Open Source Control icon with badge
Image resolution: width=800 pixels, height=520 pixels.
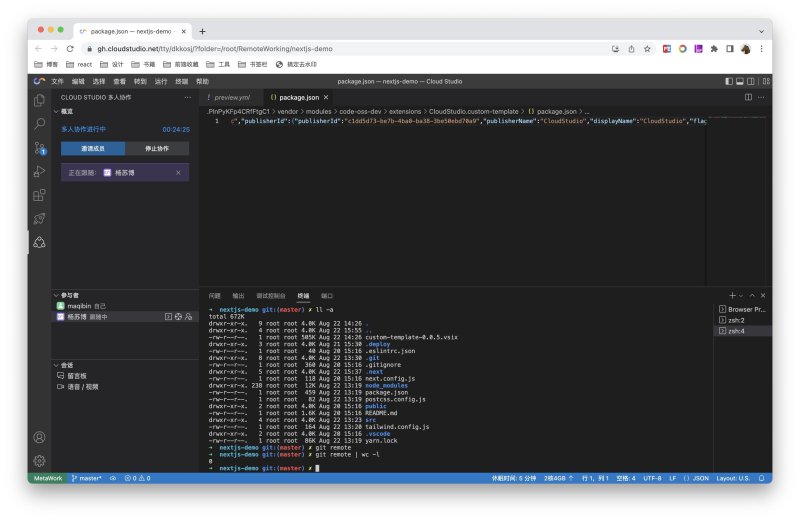[39, 148]
